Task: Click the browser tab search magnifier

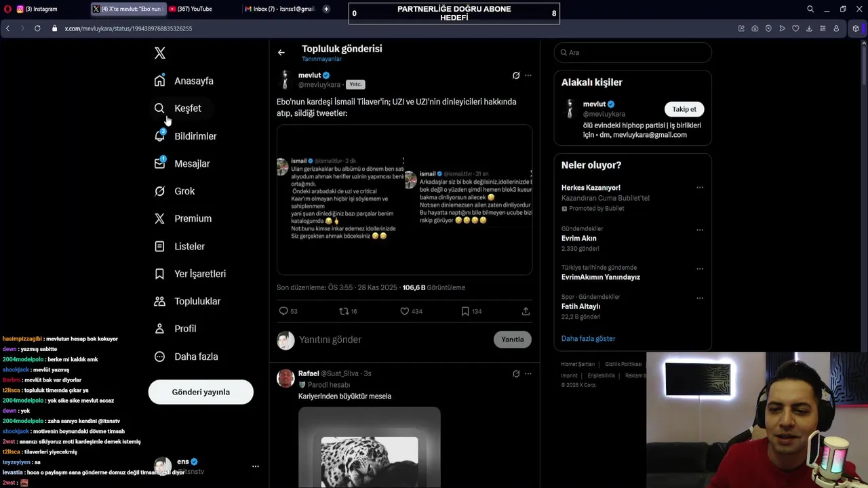Action: click(x=810, y=9)
